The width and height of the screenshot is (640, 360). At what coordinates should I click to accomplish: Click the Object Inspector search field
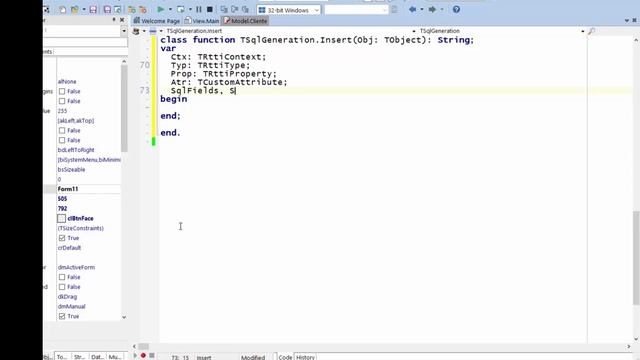pyautogui.click(x=85, y=42)
